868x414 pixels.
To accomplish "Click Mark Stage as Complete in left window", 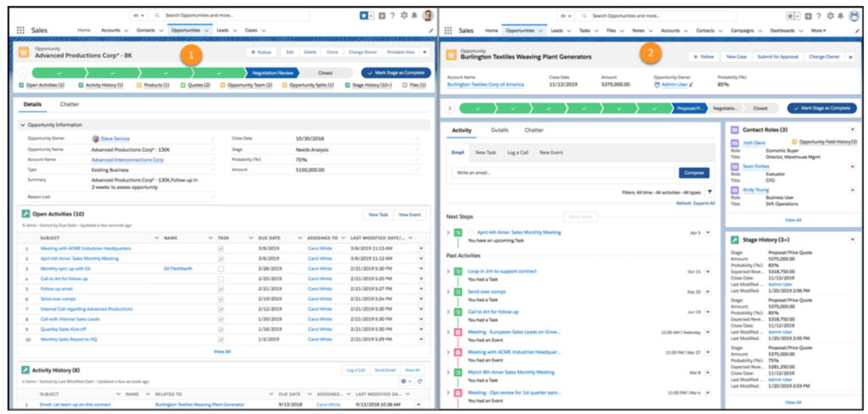I will tap(396, 73).
